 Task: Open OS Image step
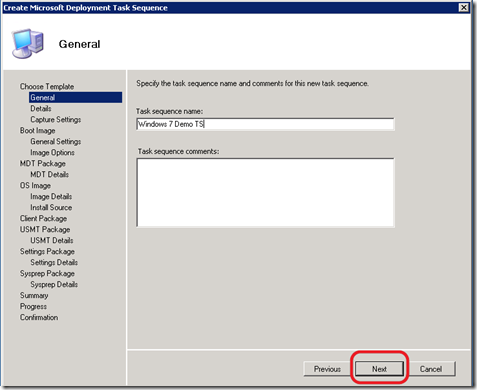(x=35, y=185)
